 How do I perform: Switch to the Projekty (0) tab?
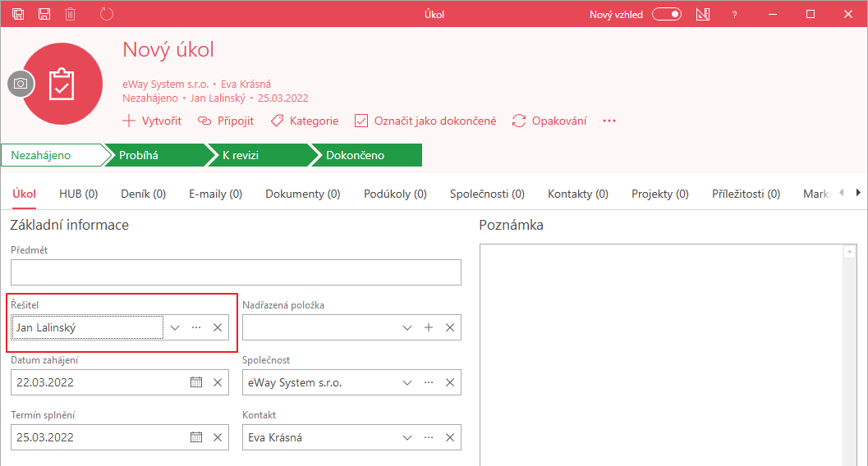point(660,194)
